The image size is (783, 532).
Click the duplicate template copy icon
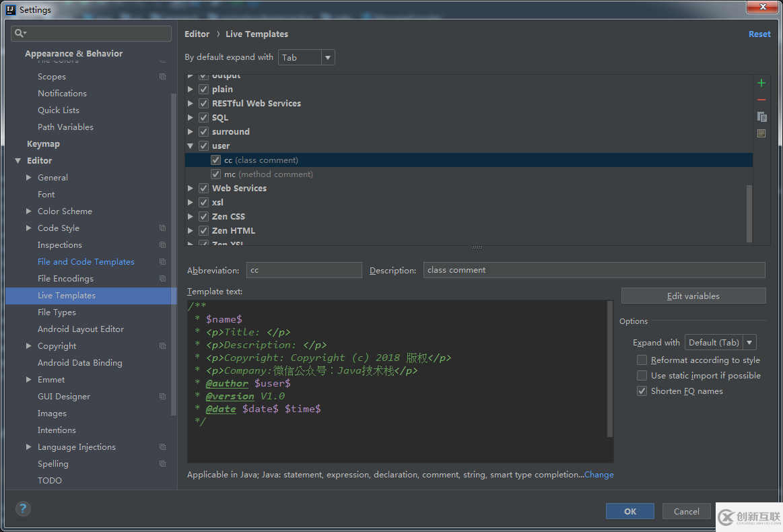(761, 117)
